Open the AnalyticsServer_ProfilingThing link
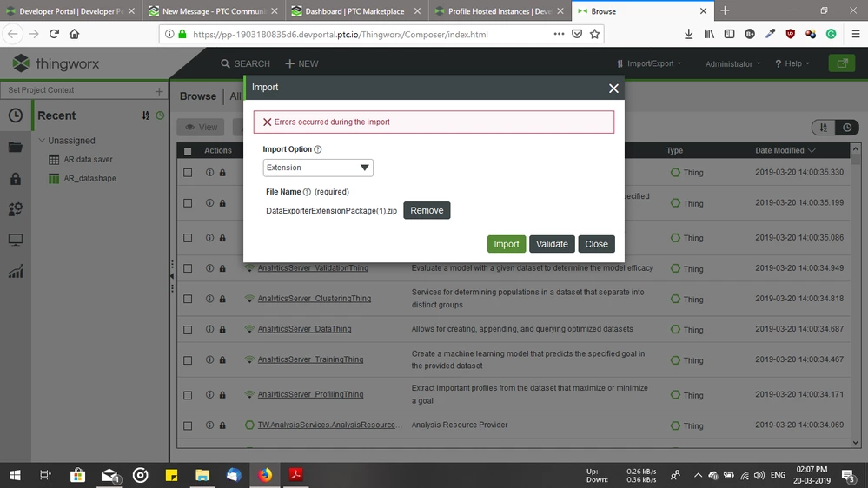The height and width of the screenshot is (488, 868). pos(310,394)
